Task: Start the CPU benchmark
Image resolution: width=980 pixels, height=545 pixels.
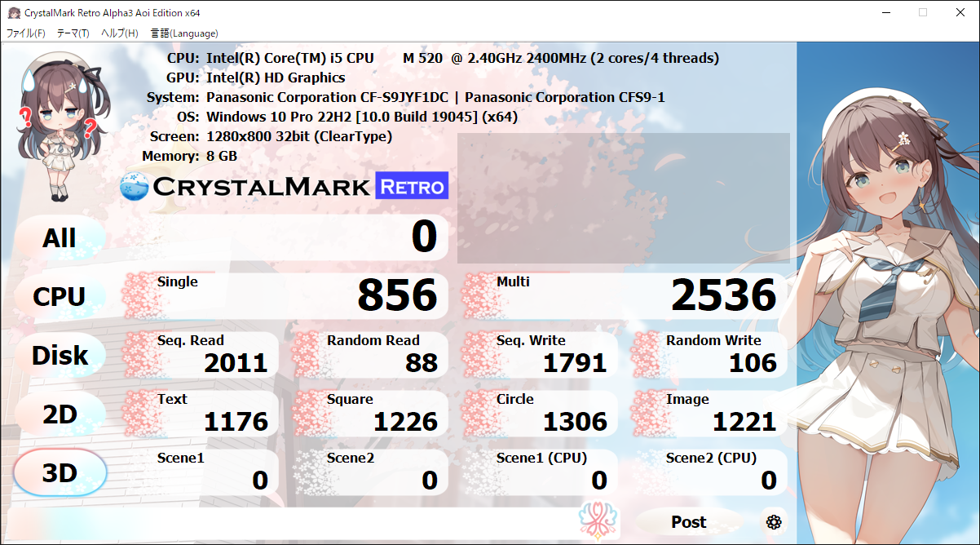Action: pyautogui.click(x=60, y=297)
